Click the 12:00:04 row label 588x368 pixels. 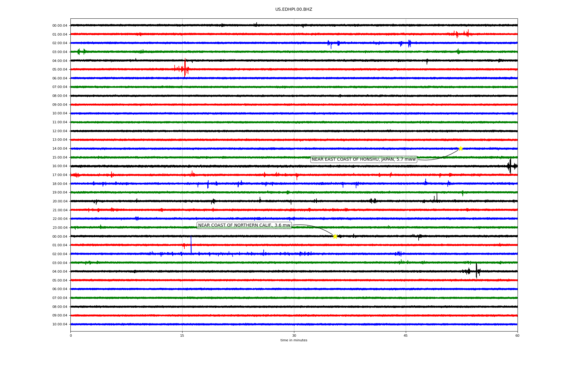[x=60, y=131]
